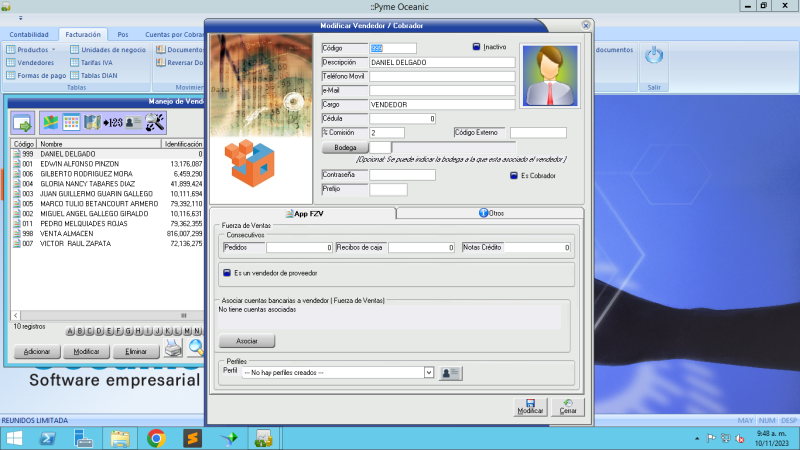The height and width of the screenshot is (450, 800).
Task: Click the profile card icon beside Perfil
Action: tap(449, 372)
